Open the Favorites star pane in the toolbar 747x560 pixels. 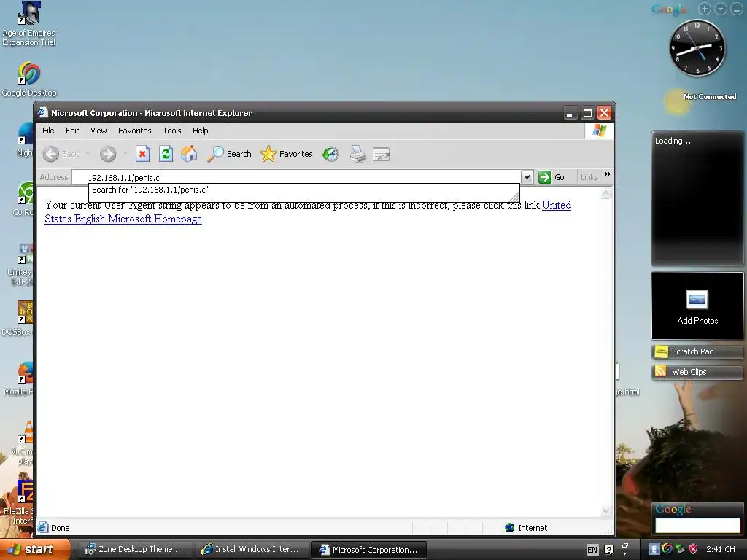(286, 154)
